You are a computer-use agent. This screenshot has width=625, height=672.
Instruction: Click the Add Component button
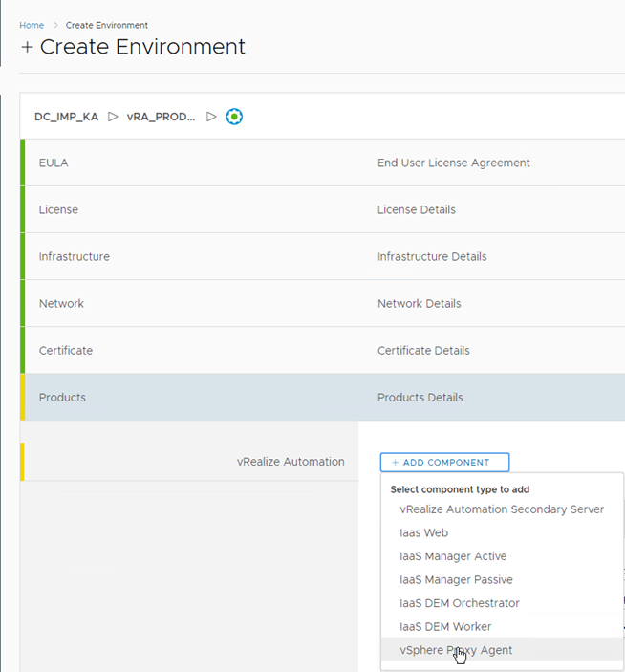[x=444, y=463]
